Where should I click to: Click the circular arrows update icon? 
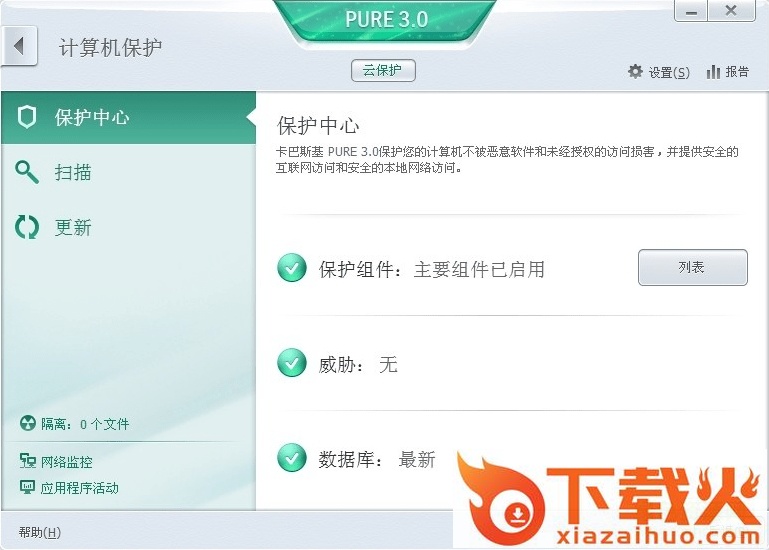point(26,227)
